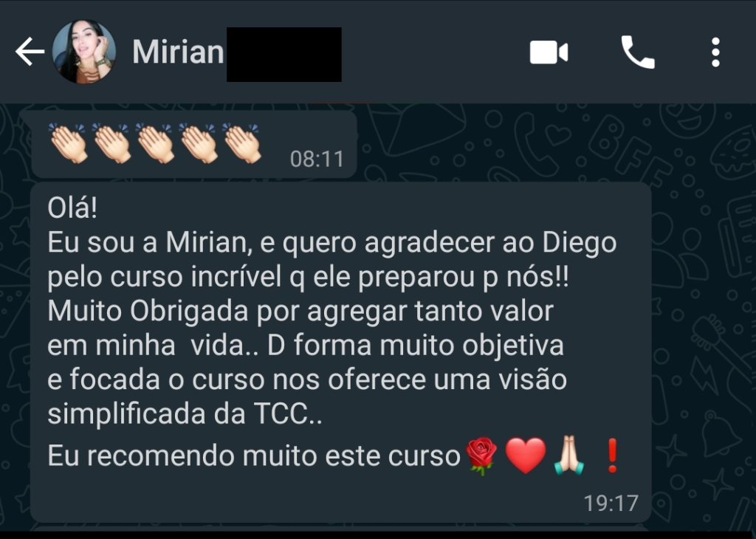Tap "Eu recomendo muito este curso" text
The width and height of the screenshot is (756, 539).
point(254,456)
